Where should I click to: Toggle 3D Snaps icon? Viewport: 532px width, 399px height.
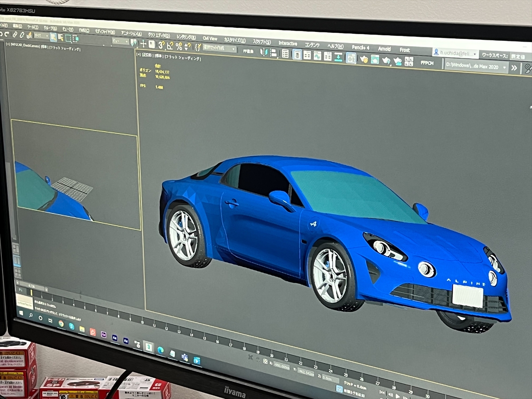pos(162,45)
